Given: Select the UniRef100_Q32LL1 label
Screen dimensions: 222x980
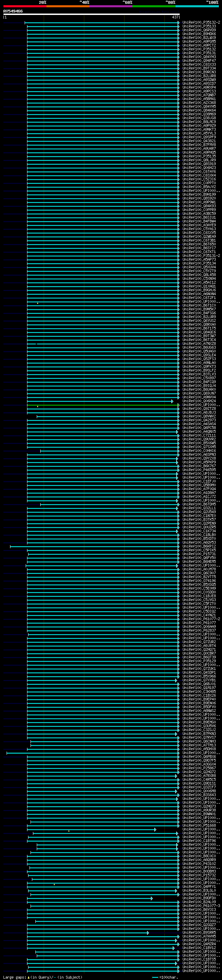Looking at the screenshot, I should coord(199,508).
